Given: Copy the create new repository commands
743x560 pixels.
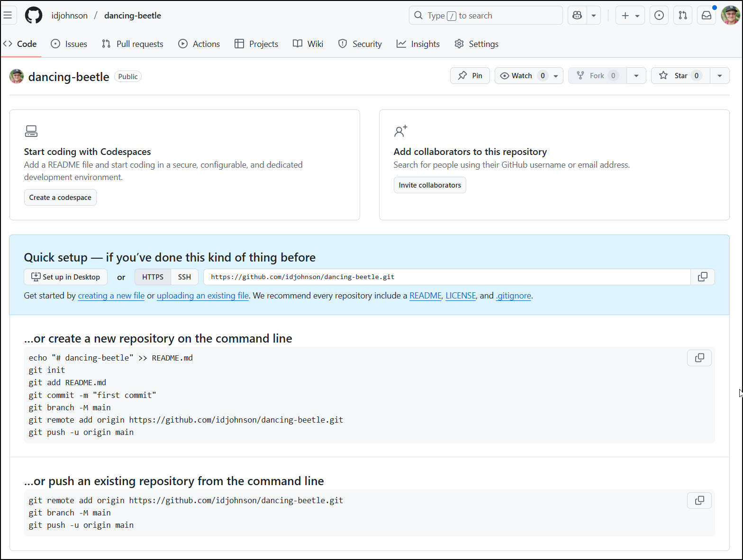Looking at the screenshot, I should tap(699, 358).
